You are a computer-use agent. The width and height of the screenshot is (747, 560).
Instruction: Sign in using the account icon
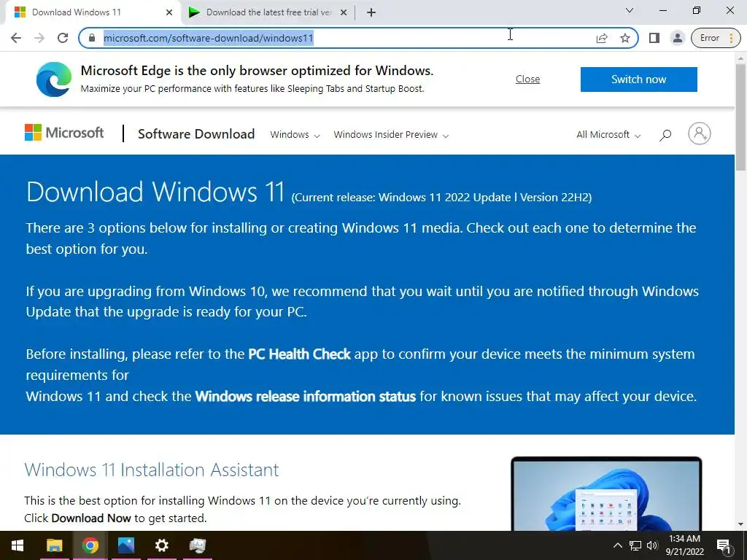pos(699,133)
